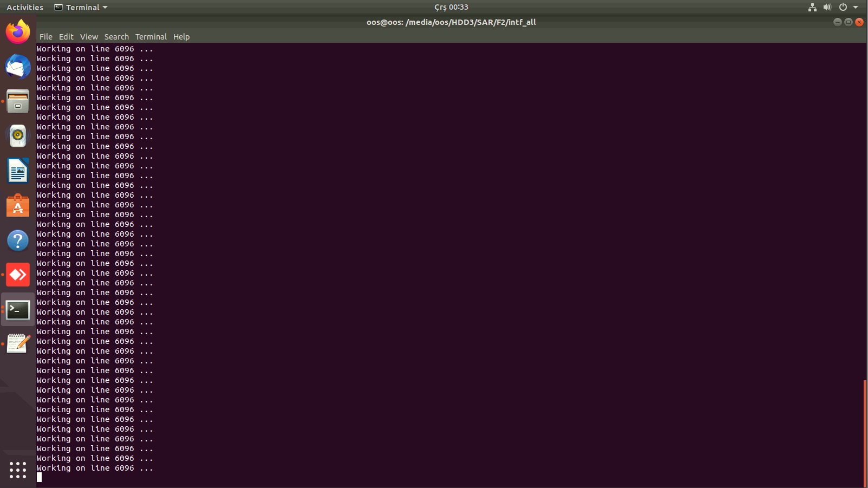Open Firefox from the dock
This screenshot has height=488, width=868.
tap(18, 32)
